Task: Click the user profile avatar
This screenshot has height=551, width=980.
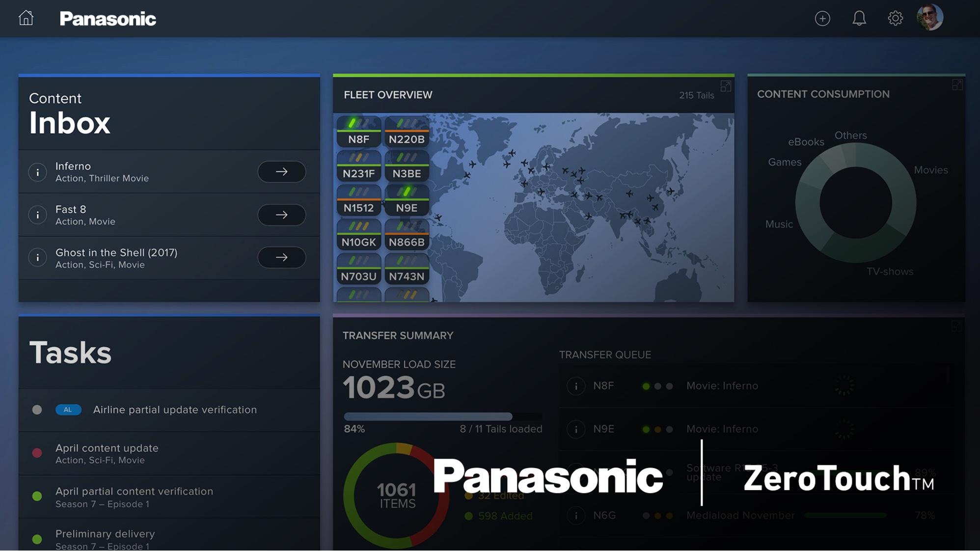Action: click(930, 18)
